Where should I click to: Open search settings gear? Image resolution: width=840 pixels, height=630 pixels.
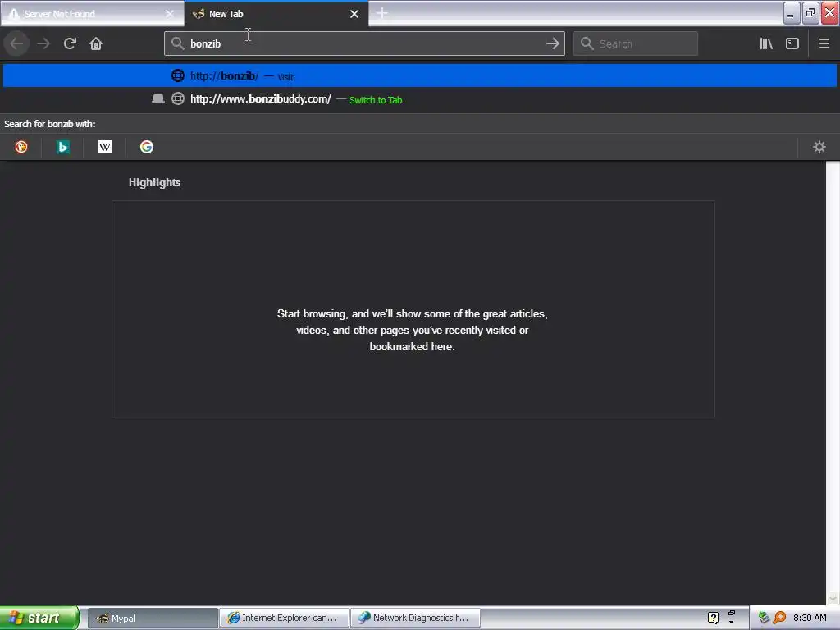click(x=819, y=147)
